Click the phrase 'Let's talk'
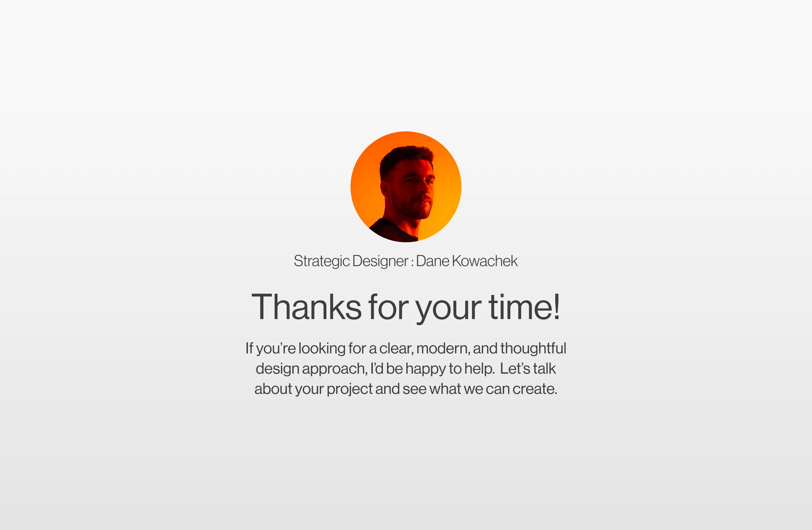 pos(528,368)
